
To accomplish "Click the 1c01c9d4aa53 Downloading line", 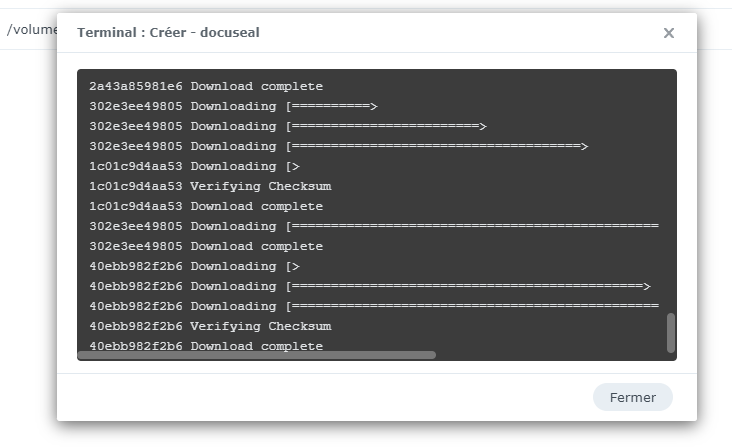I will click(194, 166).
